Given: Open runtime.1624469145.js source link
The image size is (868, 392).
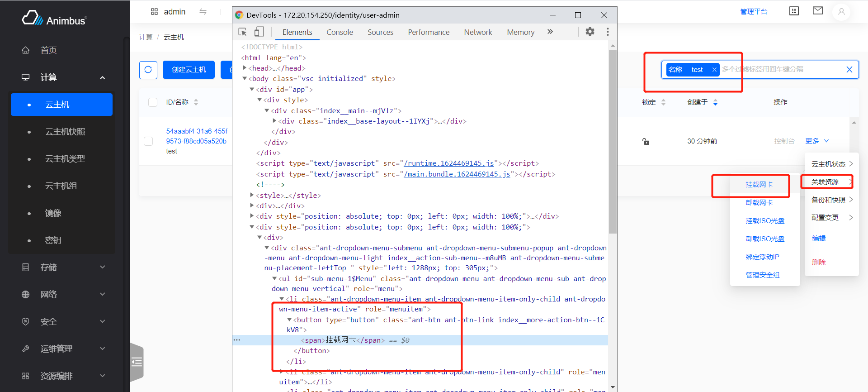Looking at the screenshot, I should click(x=449, y=163).
